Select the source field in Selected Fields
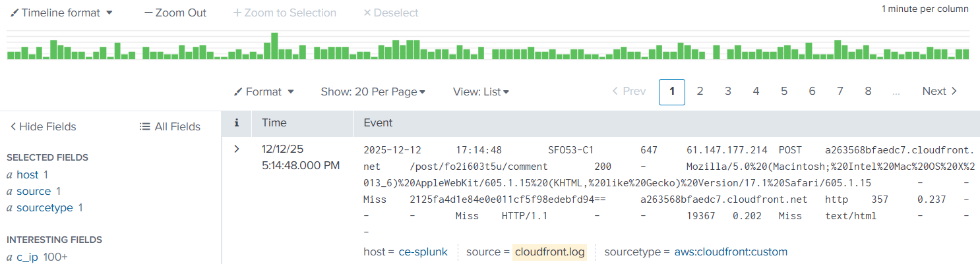 (34, 191)
